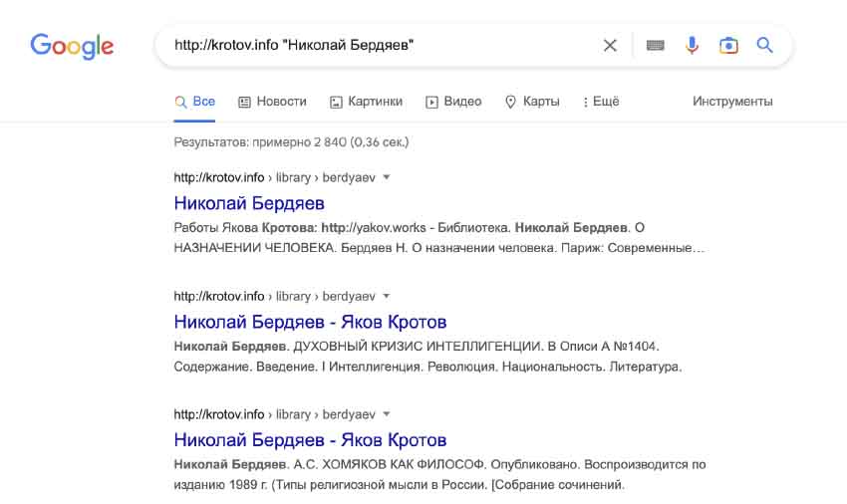Open the on-screen keyboard icon

656,46
